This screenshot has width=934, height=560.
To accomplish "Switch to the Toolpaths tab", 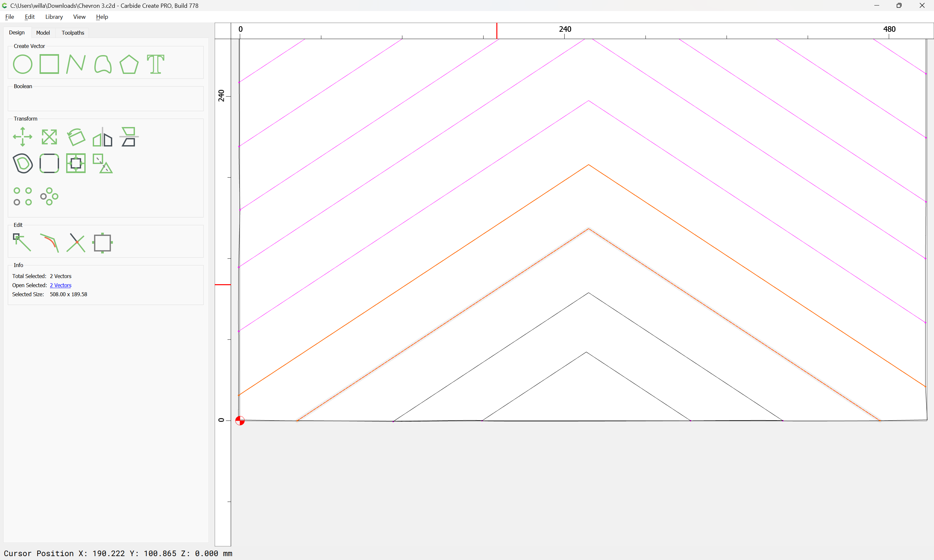I will pos(73,33).
